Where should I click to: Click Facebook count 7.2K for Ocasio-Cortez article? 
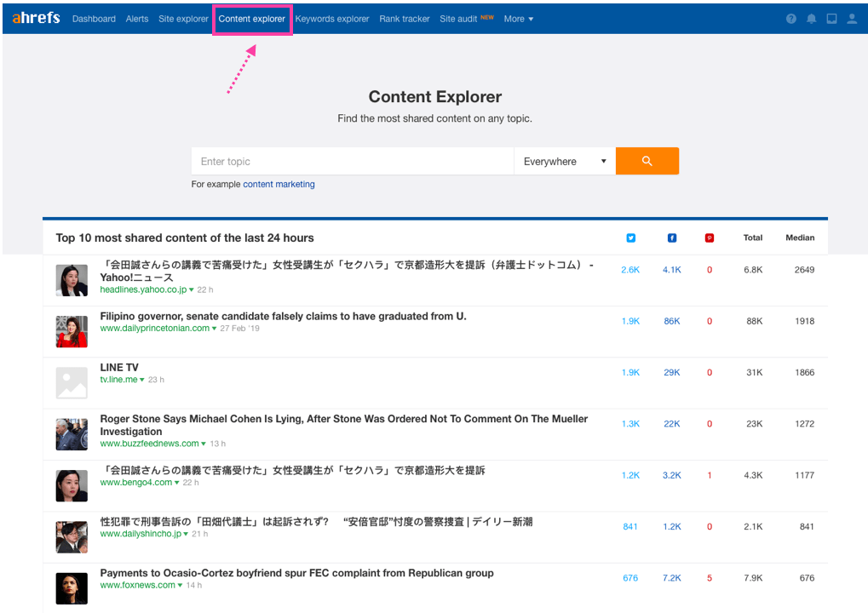pyautogui.click(x=672, y=578)
